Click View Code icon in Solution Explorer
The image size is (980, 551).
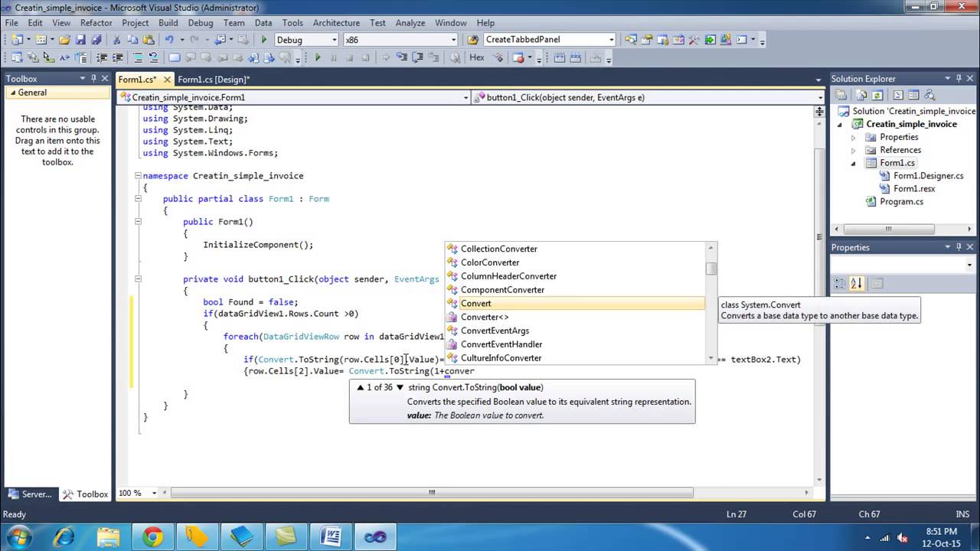(898, 95)
